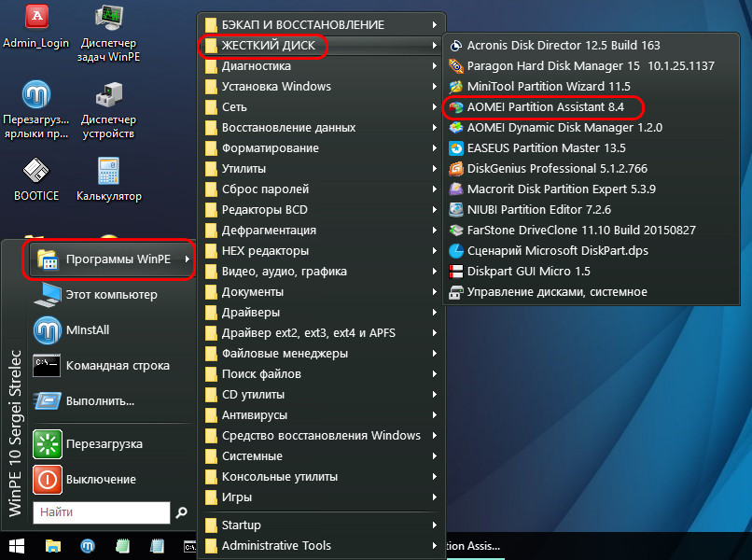Open the command prompt taskbar icon
The height and width of the screenshot is (560, 752).
pos(190,546)
